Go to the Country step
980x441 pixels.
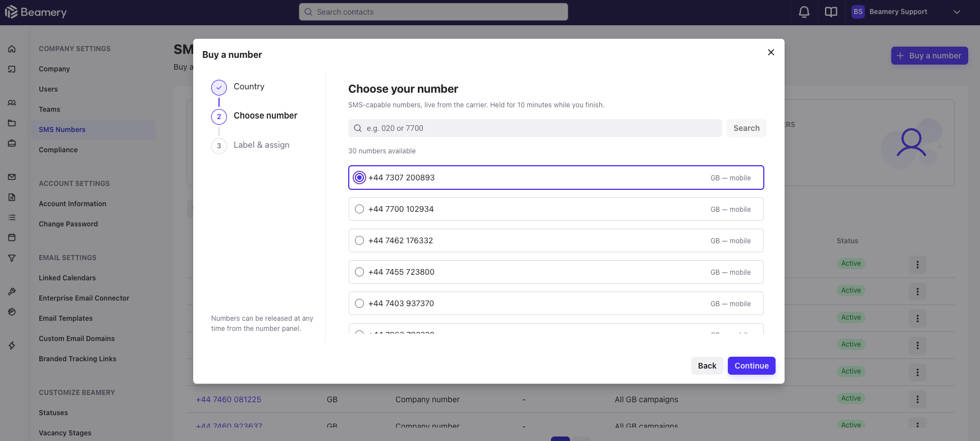tap(238, 87)
